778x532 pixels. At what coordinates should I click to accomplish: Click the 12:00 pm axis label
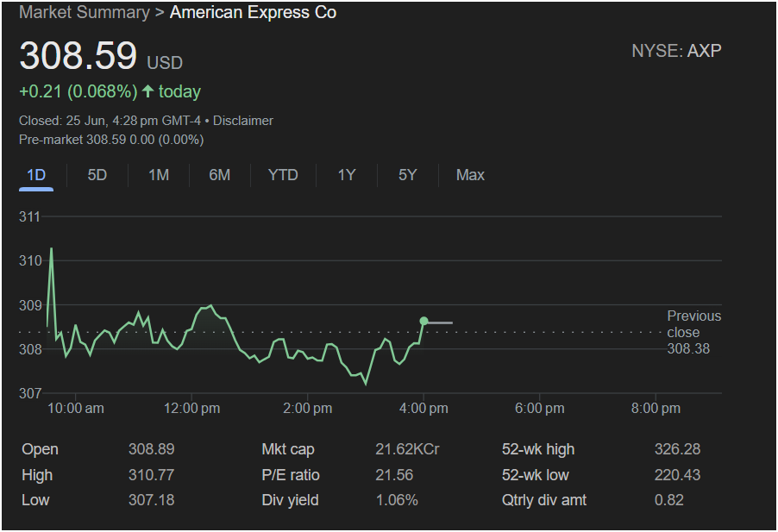click(191, 409)
